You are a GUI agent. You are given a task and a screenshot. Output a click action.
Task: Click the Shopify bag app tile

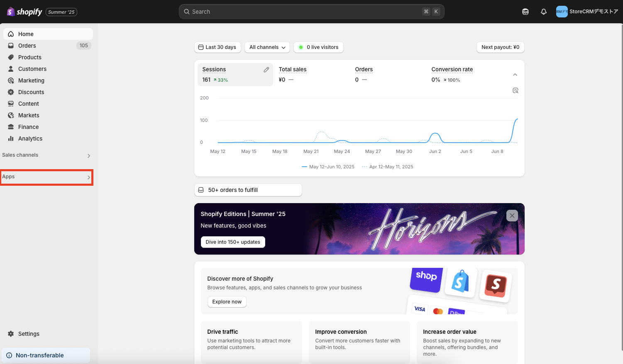[x=460, y=283]
